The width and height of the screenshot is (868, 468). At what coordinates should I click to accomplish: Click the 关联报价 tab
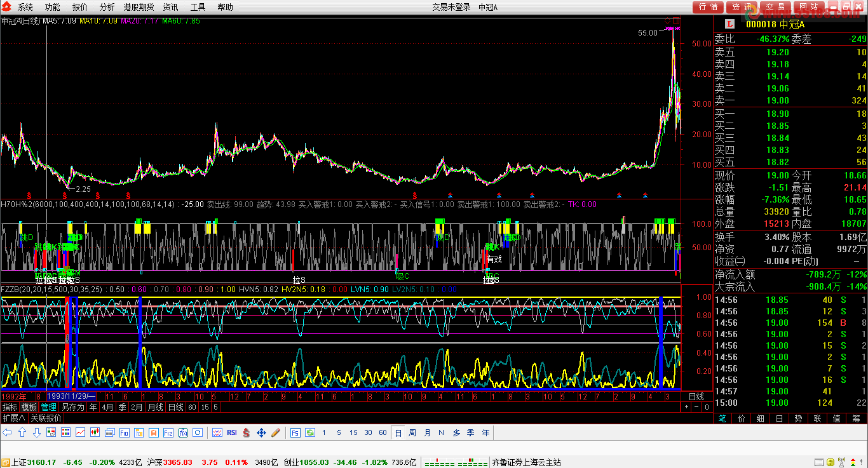(46, 418)
